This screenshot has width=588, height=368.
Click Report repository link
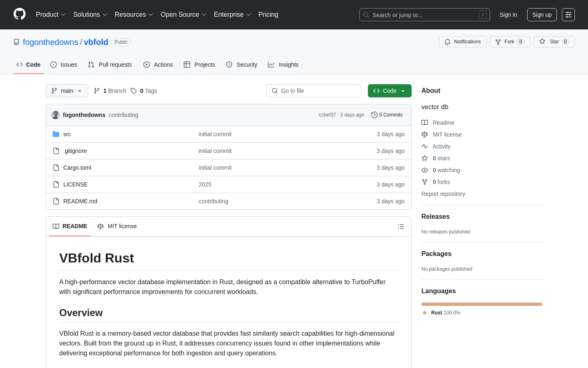[x=443, y=194]
